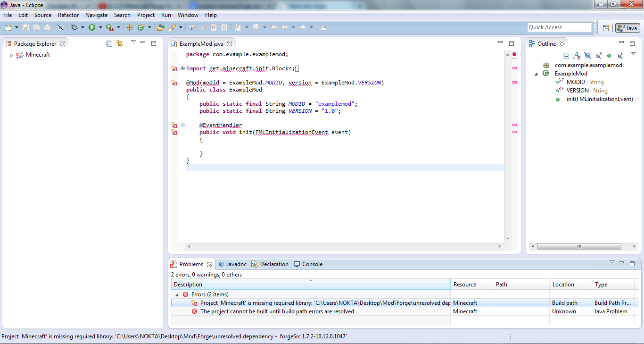This screenshot has width=644, height=344.
Task: Select 'project cannot be built' error row
Action: tap(405, 311)
